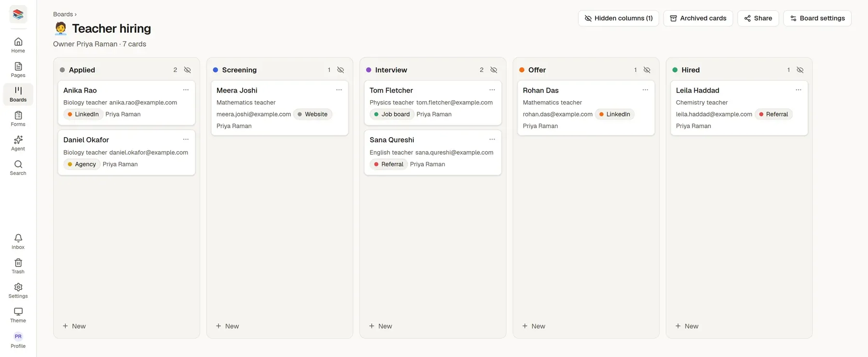Click the LinkedIn tag on Anika Rao
The height and width of the screenshot is (357, 868).
tap(83, 115)
